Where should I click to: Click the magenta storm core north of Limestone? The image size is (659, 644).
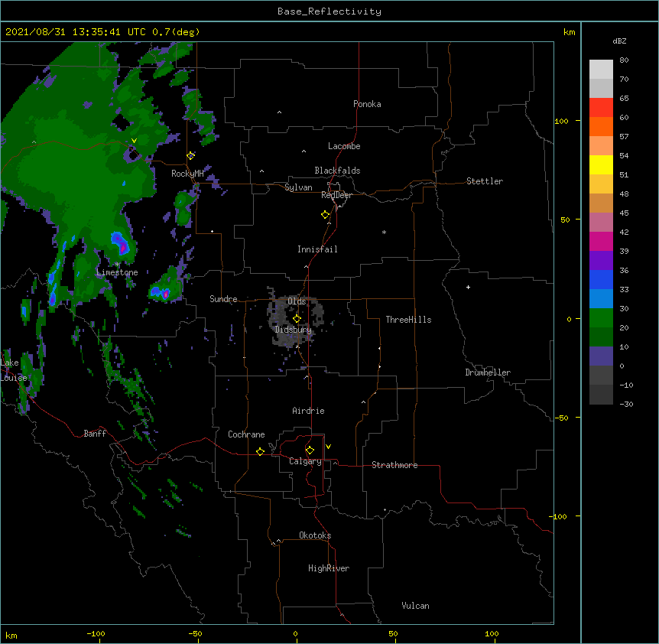tap(122, 248)
